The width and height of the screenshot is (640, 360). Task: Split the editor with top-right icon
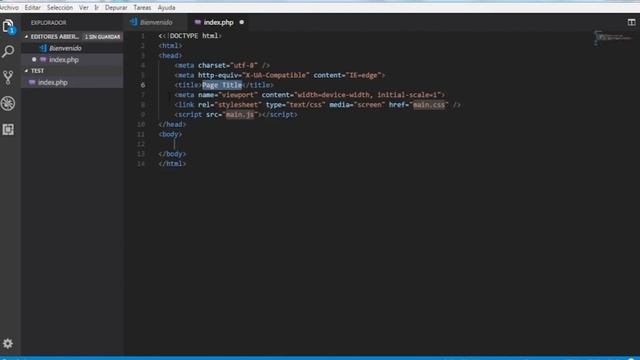coord(631,22)
